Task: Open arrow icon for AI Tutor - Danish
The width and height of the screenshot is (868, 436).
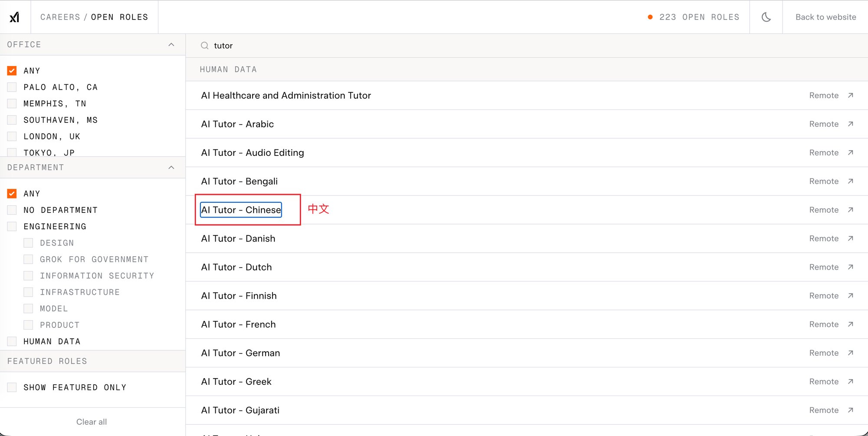Action: [x=851, y=238]
